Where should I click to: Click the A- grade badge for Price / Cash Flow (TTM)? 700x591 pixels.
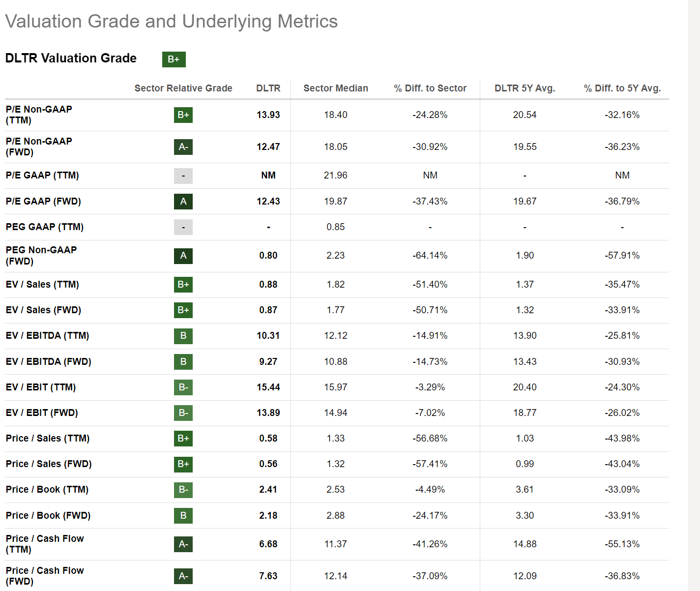(x=183, y=544)
